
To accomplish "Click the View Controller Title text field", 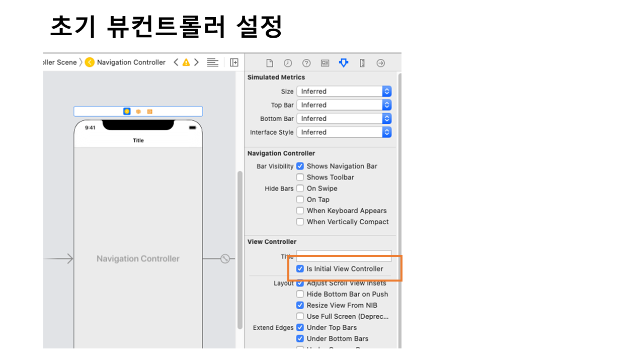I will pyautogui.click(x=344, y=256).
